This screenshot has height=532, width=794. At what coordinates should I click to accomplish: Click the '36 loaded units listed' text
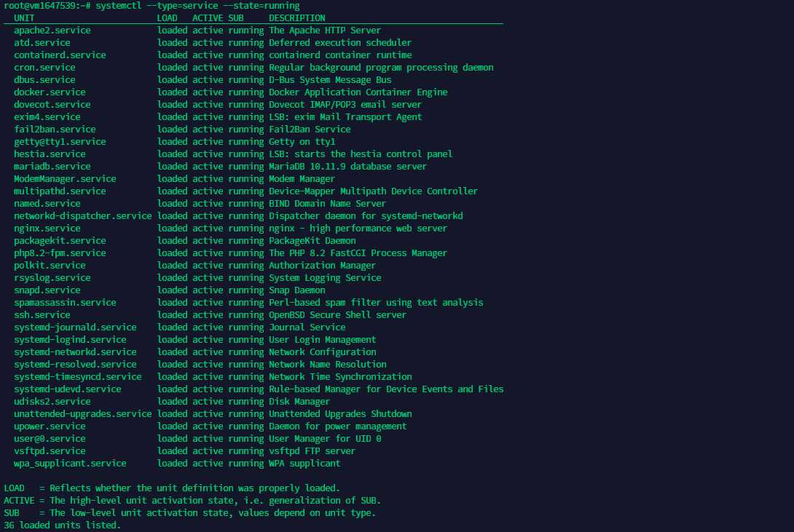click(x=63, y=525)
